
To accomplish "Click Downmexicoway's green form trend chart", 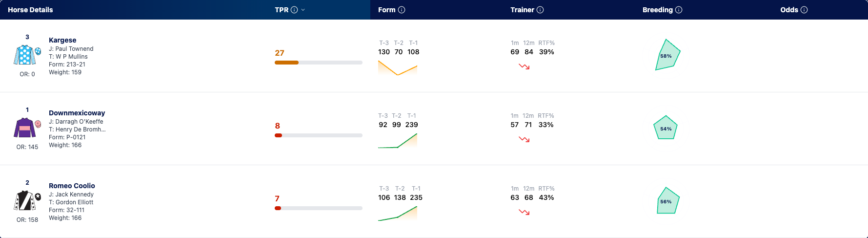I will 398,141.
